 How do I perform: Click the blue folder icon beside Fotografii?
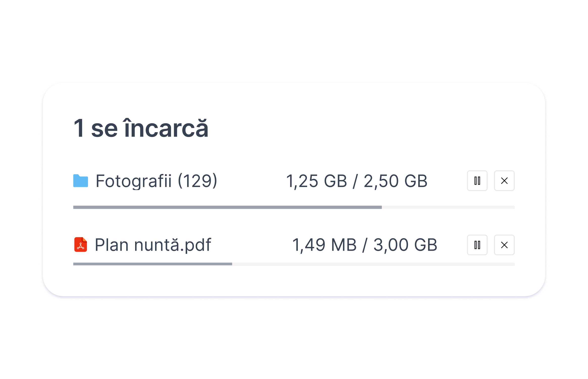click(x=81, y=181)
